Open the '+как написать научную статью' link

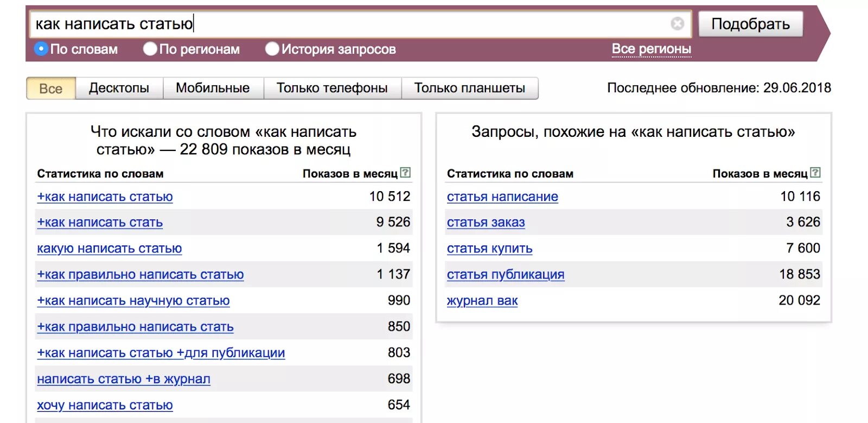point(133,301)
